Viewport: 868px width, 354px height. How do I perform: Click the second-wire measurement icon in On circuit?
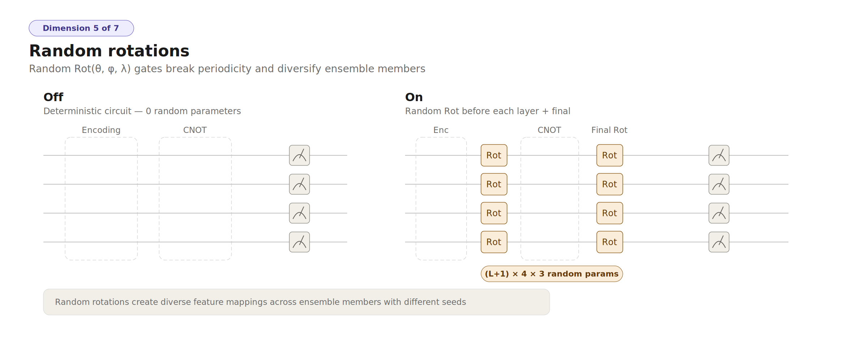[719, 184]
